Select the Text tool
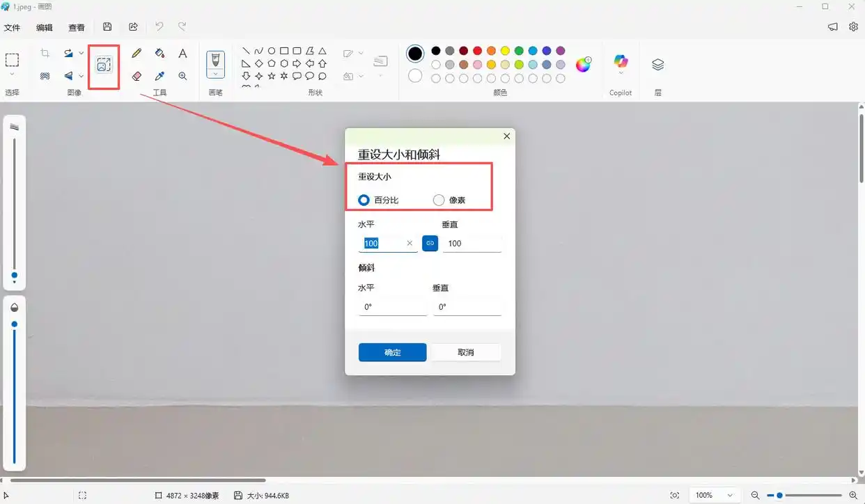865x504 pixels. [x=182, y=53]
